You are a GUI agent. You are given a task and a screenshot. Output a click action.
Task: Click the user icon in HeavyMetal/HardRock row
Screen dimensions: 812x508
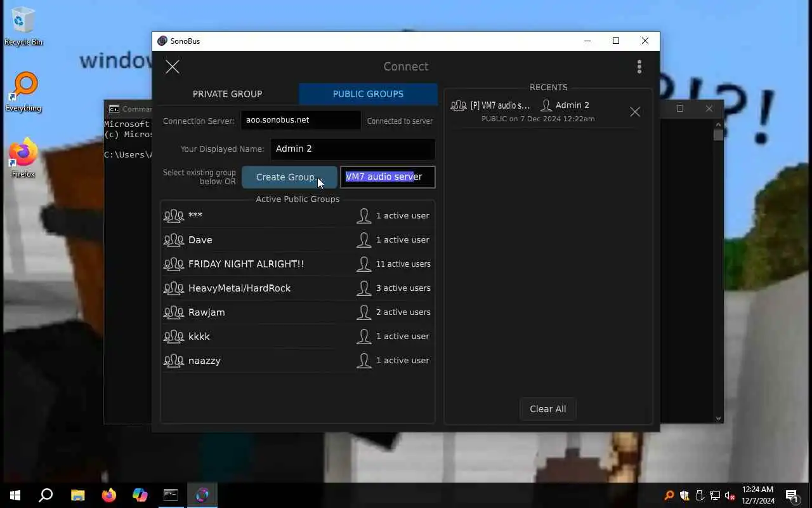coord(363,288)
